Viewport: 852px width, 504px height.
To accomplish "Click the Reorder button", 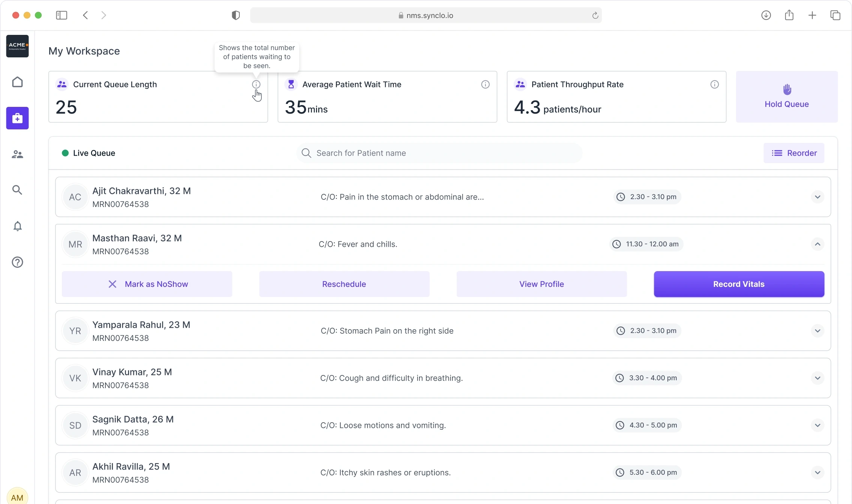I will pyautogui.click(x=794, y=153).
